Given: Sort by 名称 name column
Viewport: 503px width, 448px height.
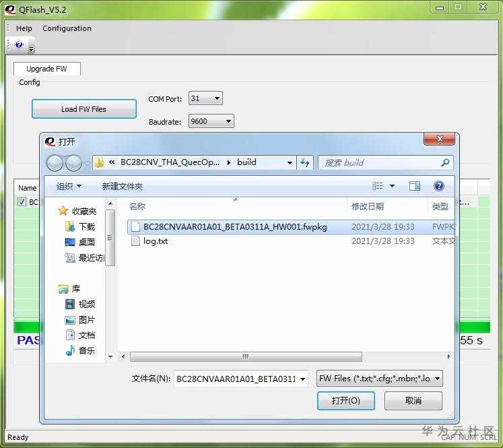Looking at the screenshot, I should pos(137,206).
